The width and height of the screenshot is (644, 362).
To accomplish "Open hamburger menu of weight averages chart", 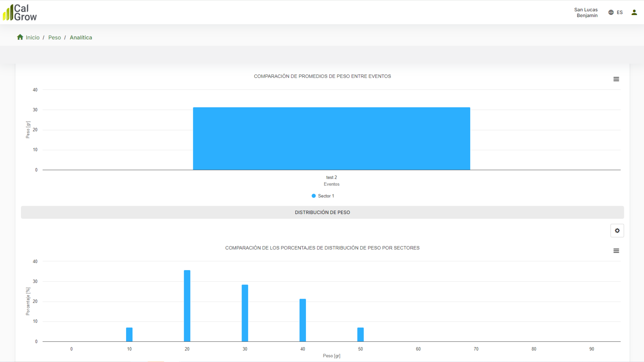I will (616, 79).
